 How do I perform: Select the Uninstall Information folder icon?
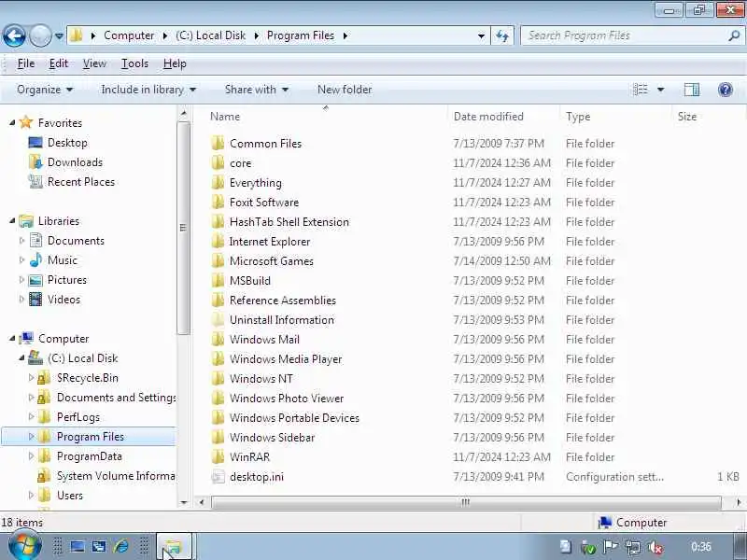click(x=218, y=319)
